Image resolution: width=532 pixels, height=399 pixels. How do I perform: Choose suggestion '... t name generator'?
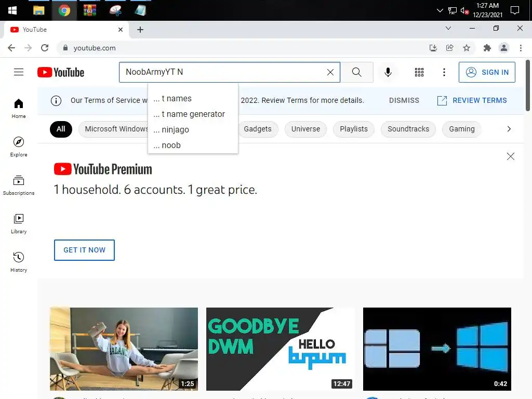pos(193,114)
